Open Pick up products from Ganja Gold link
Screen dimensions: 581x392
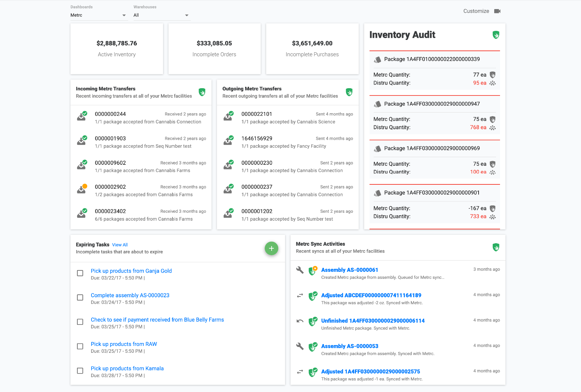(131, 271)
